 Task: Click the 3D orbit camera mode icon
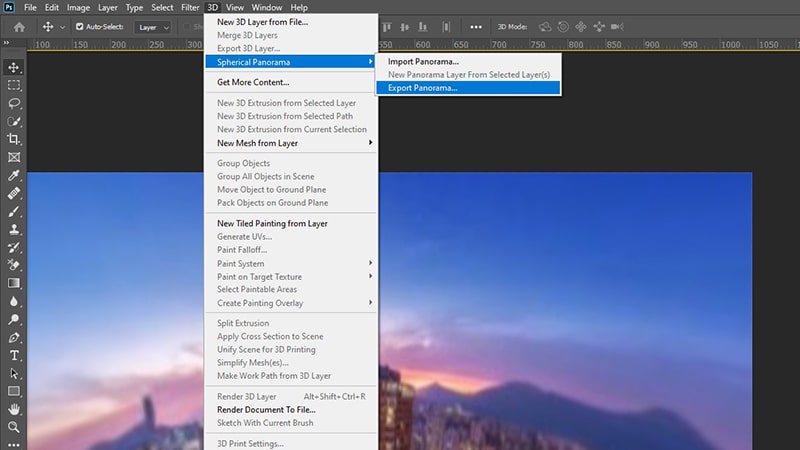coord(545,27)
